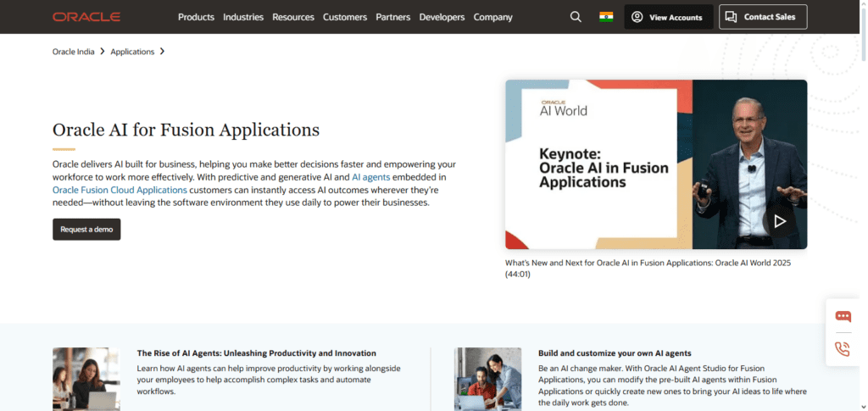Play the Oracle AI keynote video
Screen dimensions: 868x411
780,221
